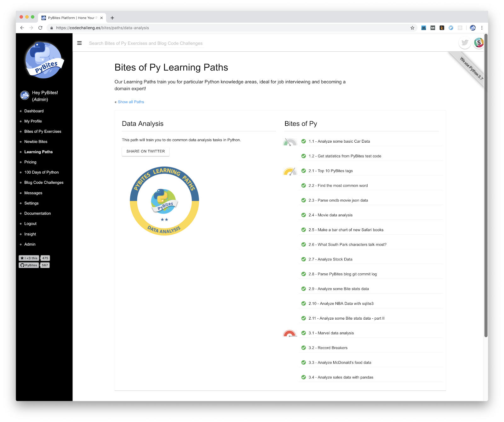Open Documentation in sidebar
The width and height of the screenshot is (504, 422).
pyautogui.click(x=37, y=213)
